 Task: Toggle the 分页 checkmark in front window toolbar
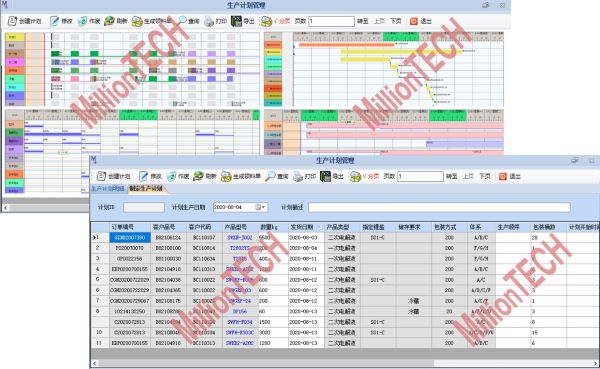click(x=365, y=176)
